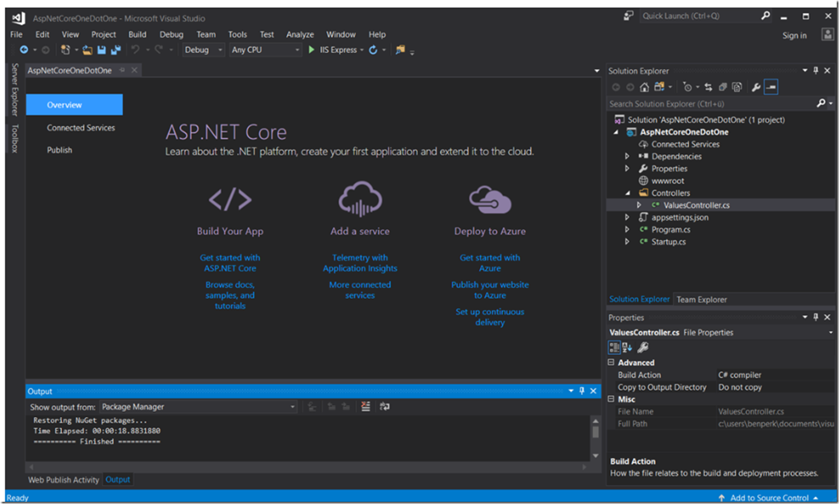Collapse the Controllers folder node
Screen dimensions: 839x504
pyautogui.click(x=628, y=193)
